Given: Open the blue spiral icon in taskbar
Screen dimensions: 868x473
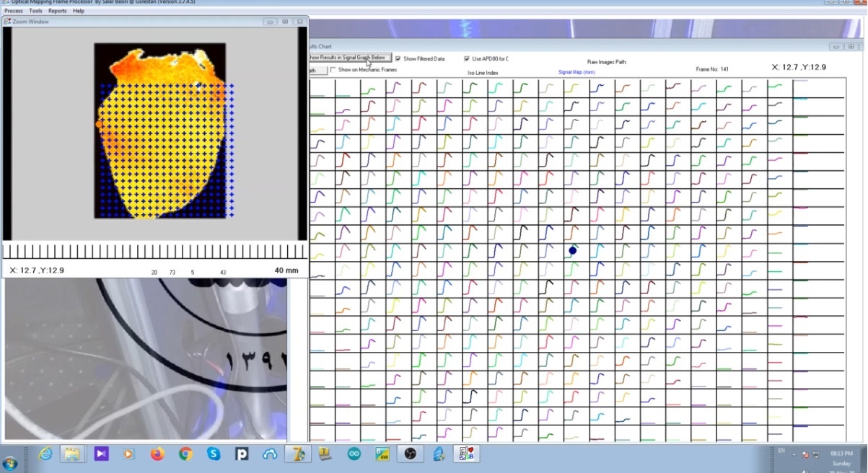Looking at the screenshot, I should point(438,454).
